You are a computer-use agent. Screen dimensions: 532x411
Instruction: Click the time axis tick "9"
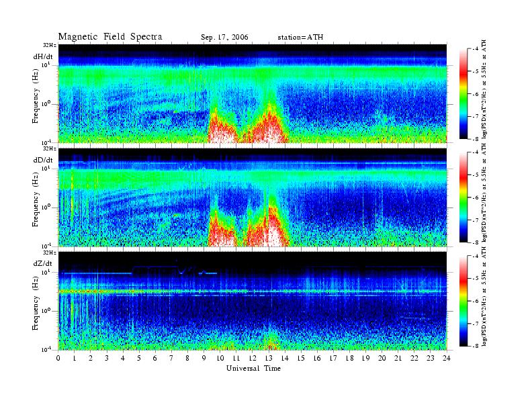coord(204,358)
